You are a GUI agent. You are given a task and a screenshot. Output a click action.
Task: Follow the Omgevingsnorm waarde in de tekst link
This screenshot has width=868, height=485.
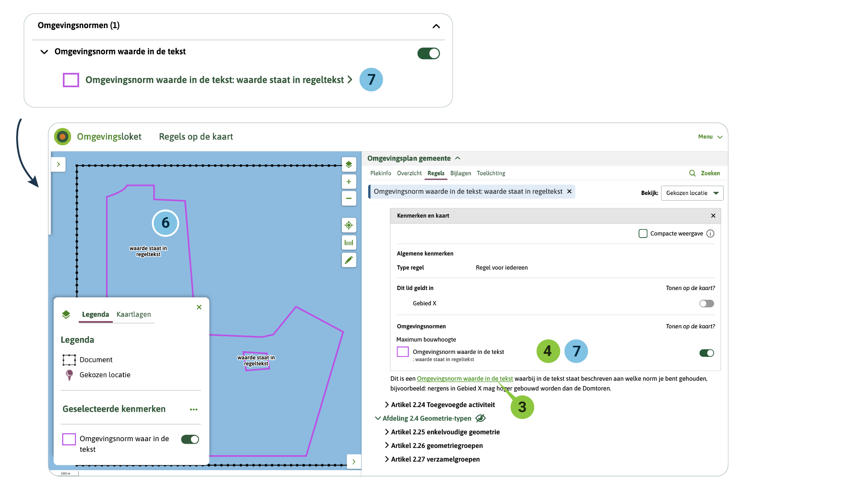coord(465,379)
